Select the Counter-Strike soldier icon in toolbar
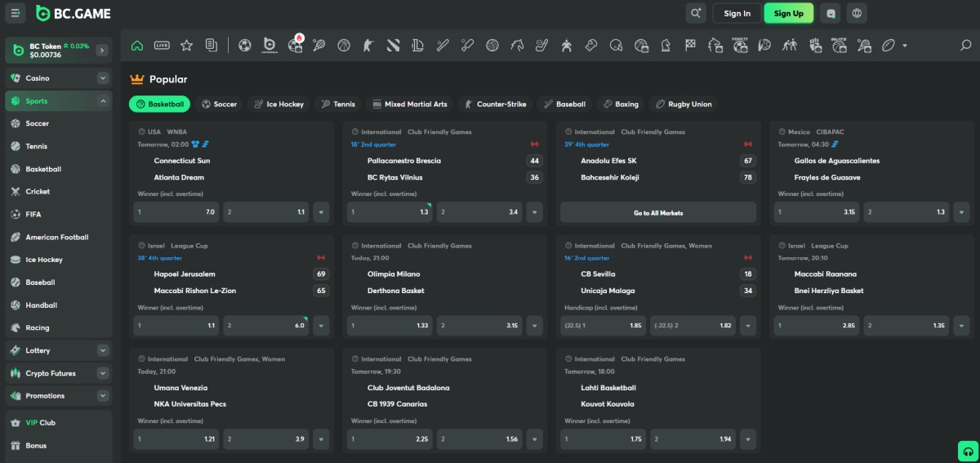The height and width of the screenshot is (463, 980). click(x=368, y=45)
